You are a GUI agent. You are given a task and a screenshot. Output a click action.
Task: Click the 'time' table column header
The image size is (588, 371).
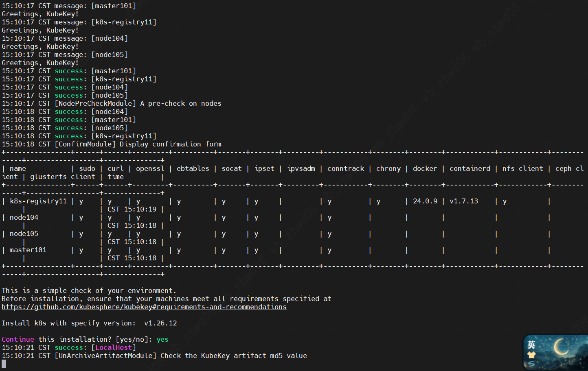point(116,177)
